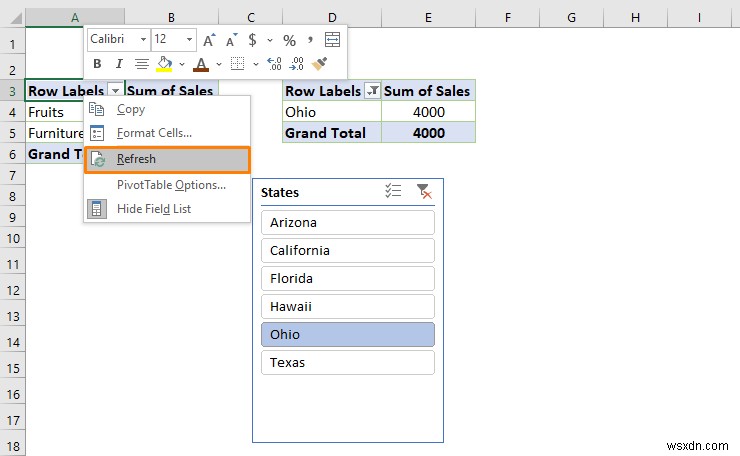Image resolution: width=740 pixels, height=456 pixels.
Task: Clear the States slicer filter
Action: point(424,192)
